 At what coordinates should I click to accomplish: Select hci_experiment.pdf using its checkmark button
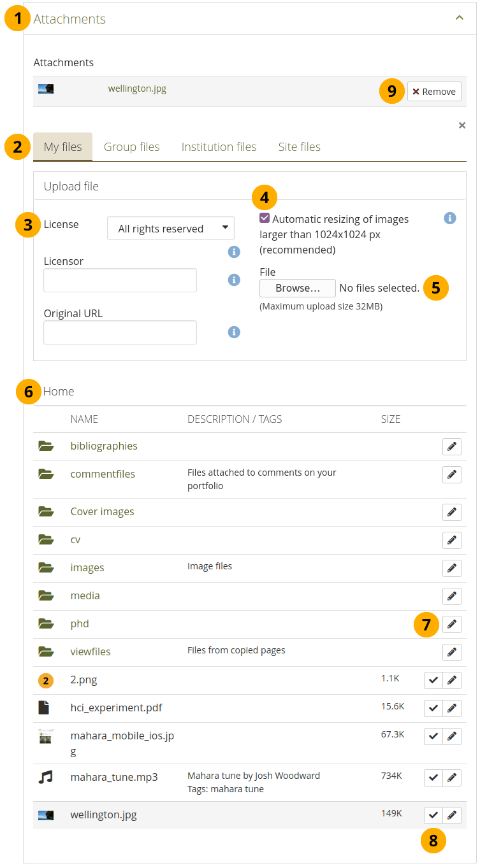click(433, 708)
